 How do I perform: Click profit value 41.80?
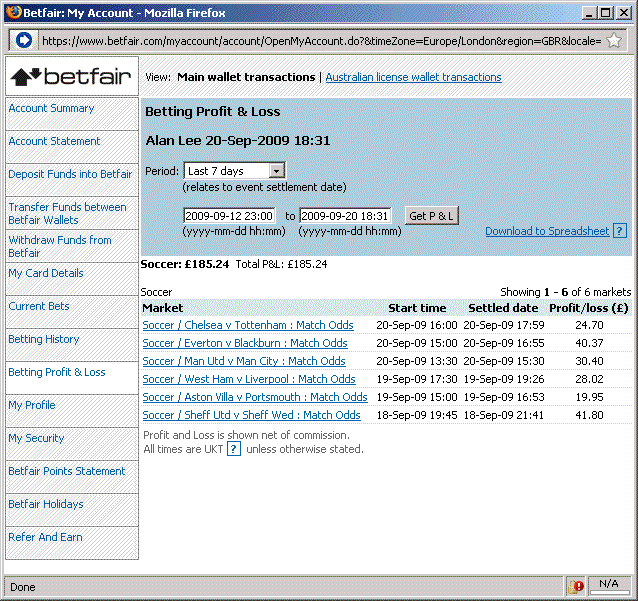tap(589, 415)
